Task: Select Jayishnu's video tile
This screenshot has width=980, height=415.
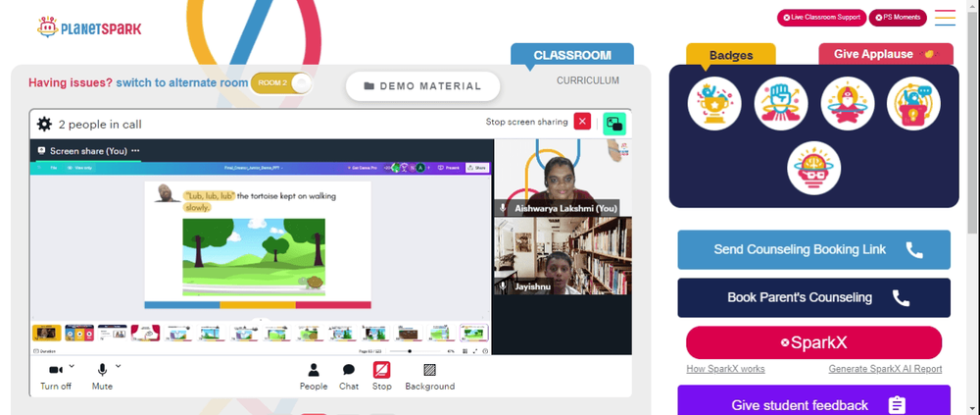Action: pos(562,255)
